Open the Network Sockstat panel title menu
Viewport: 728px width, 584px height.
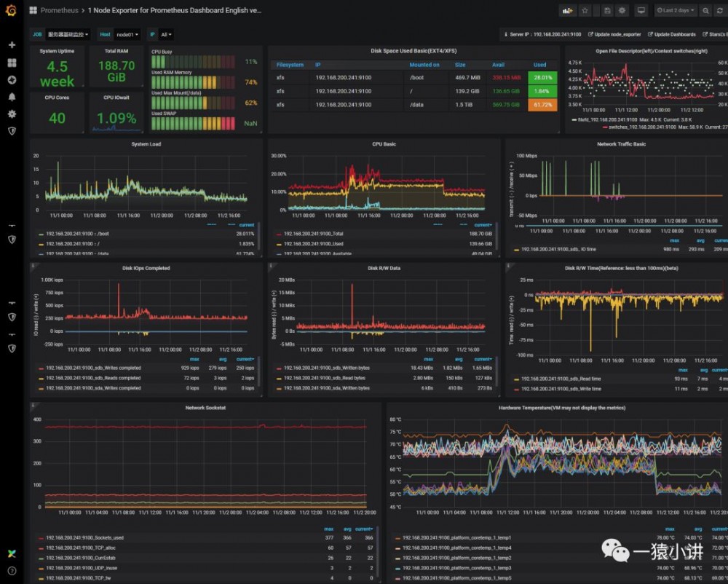tap(205, 408)
